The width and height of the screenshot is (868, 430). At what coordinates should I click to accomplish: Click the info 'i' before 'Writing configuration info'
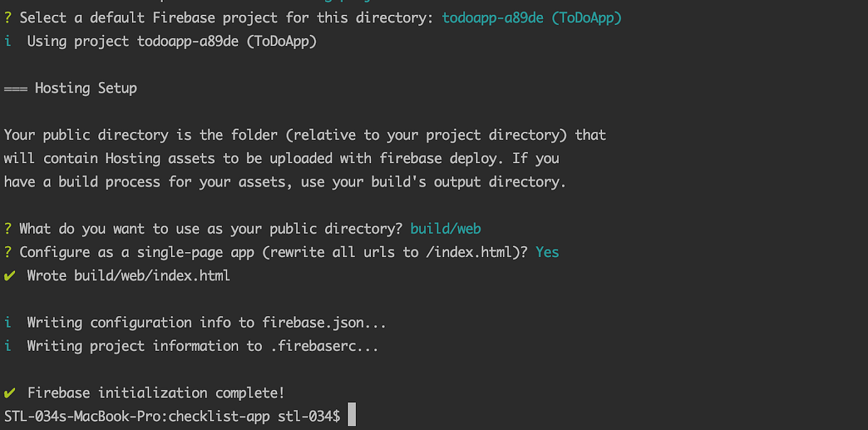coord(7,322)
